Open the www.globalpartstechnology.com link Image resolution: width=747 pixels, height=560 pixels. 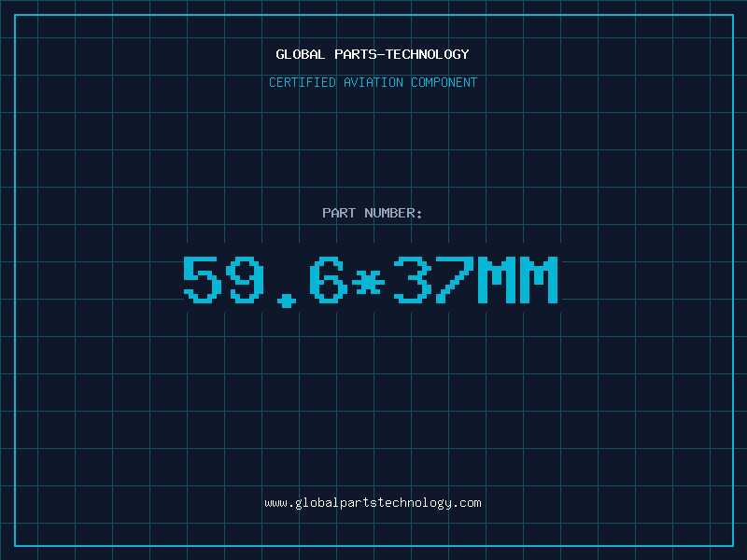tap(373, 503)
